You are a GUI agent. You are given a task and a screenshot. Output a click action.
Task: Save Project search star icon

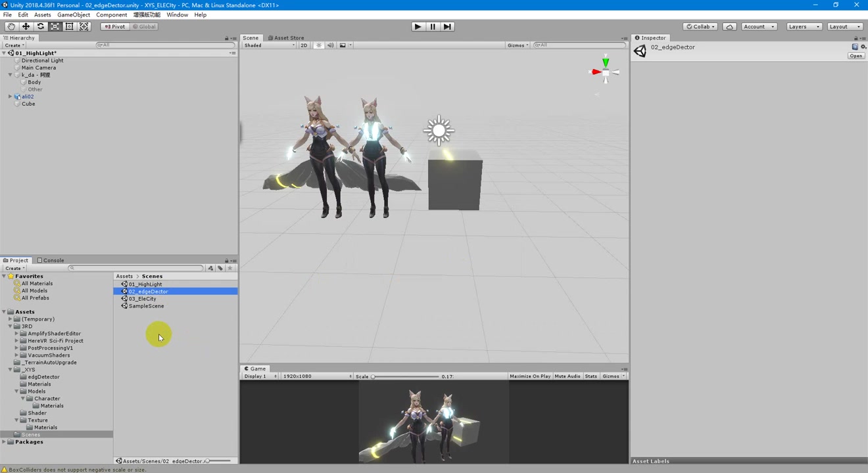[x=229, y=268]
